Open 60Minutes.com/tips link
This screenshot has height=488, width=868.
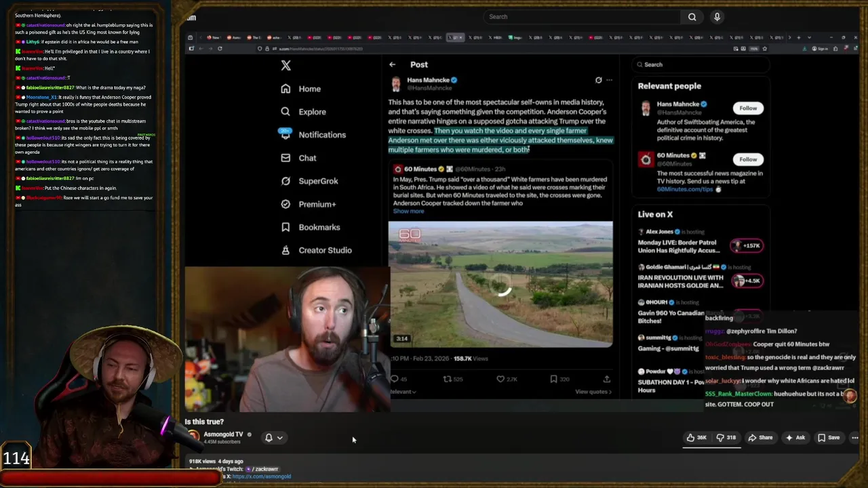coord(685,189)
